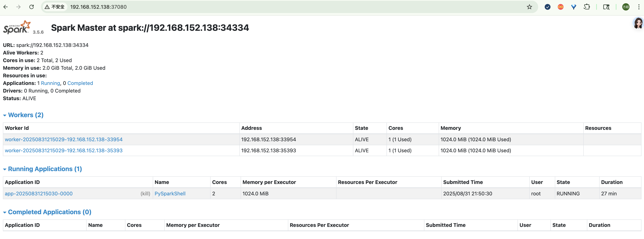Open the PySparkShell application UI link

tap(170, 194)
